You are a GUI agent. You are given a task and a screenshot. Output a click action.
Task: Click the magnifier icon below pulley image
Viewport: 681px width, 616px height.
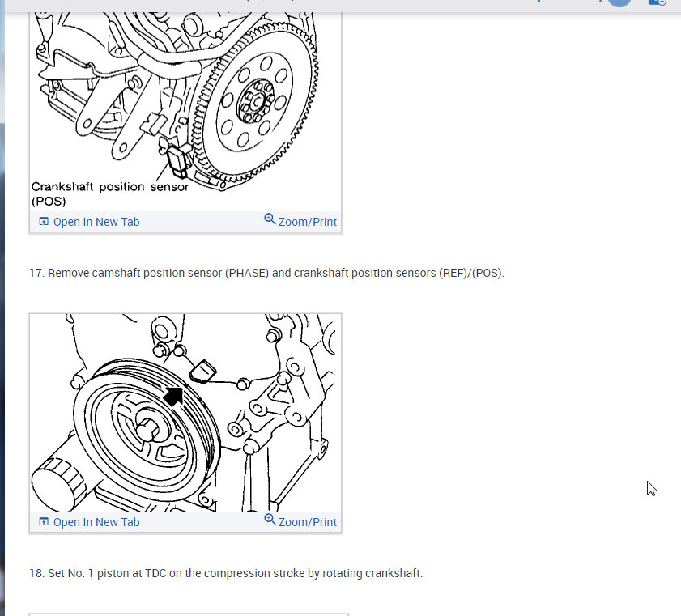pyautogui.click(x=270, y=519)
